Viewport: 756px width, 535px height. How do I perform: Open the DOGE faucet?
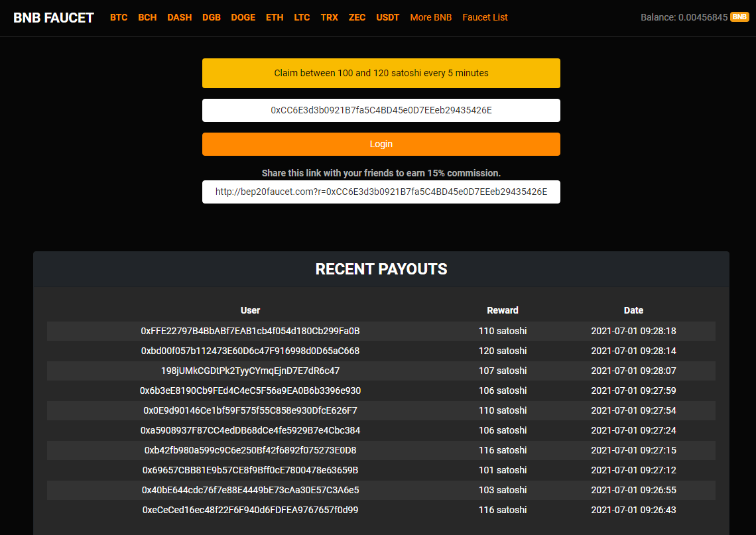point(243,17)
